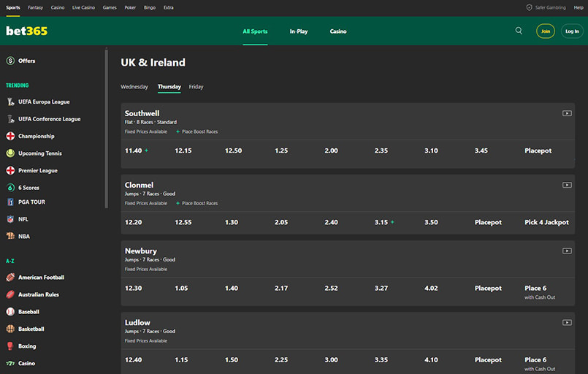Click Clonmel live stream video icon
The height and width of the screenshot is (374, 588).
(x=567, y=185)
